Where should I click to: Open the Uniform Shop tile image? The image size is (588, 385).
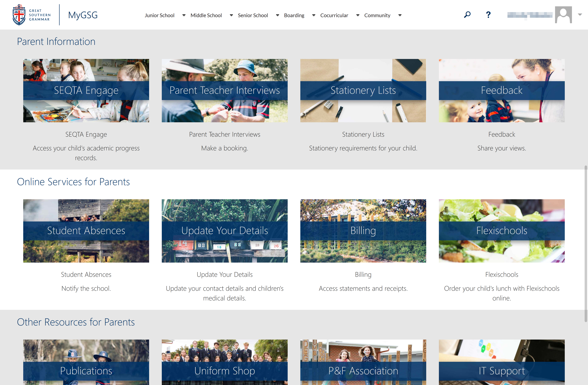[x=225, y=362]
